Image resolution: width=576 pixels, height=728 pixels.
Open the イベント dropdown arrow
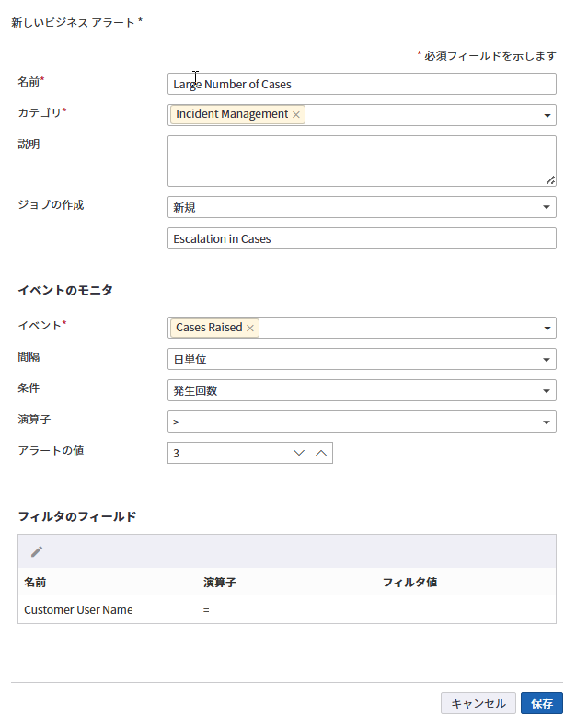click(547, 328)
